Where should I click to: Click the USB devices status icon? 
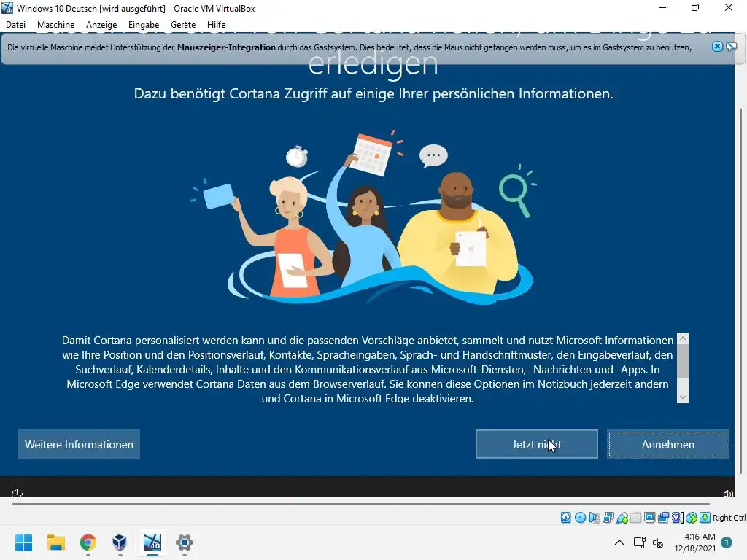coord(622,518)
